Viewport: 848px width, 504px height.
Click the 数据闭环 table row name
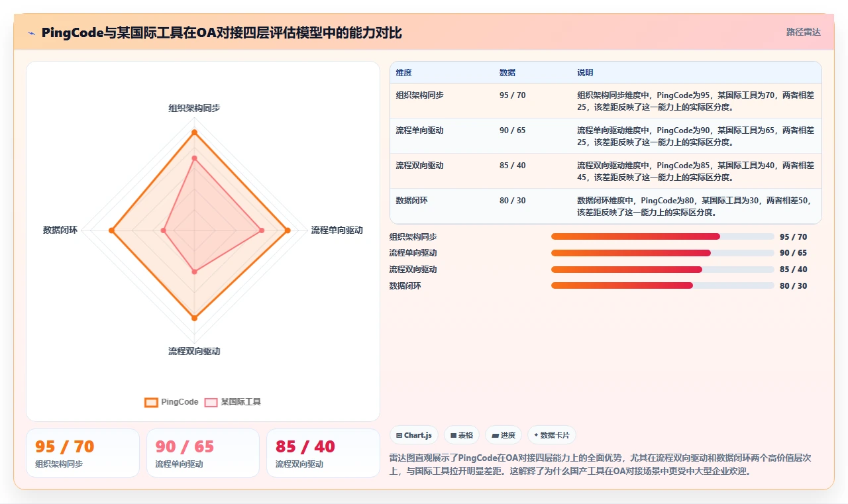[412, 200]
